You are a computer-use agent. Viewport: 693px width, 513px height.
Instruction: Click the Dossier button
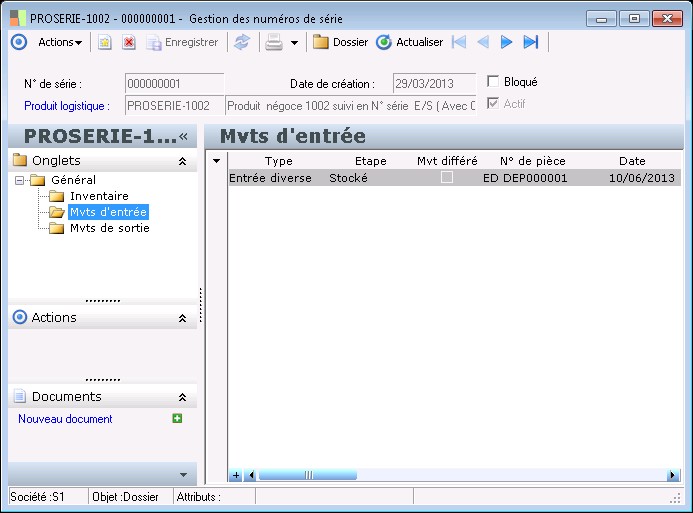click(x=340, y=42)
